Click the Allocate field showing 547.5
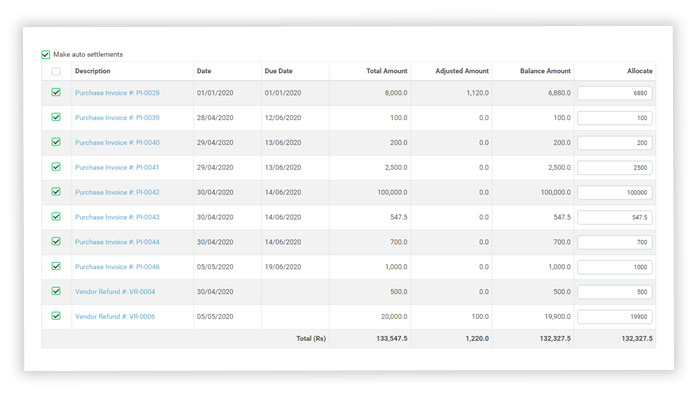The width and height of the screenshot is (699, 394). [615, 218]
